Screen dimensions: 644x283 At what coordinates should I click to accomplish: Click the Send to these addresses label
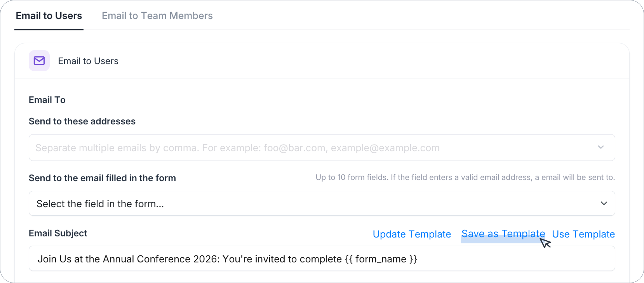(82, 121)
